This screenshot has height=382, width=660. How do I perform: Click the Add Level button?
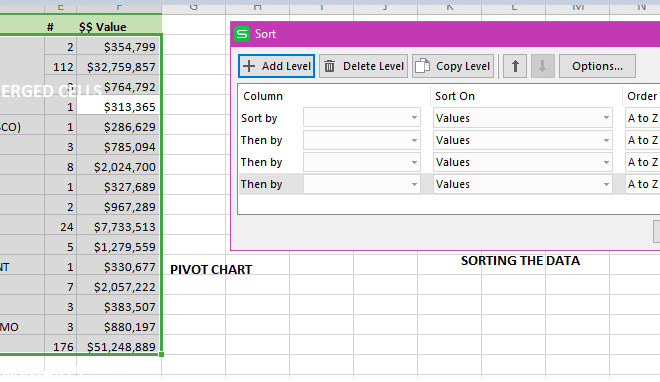click(x=276, y=66)
